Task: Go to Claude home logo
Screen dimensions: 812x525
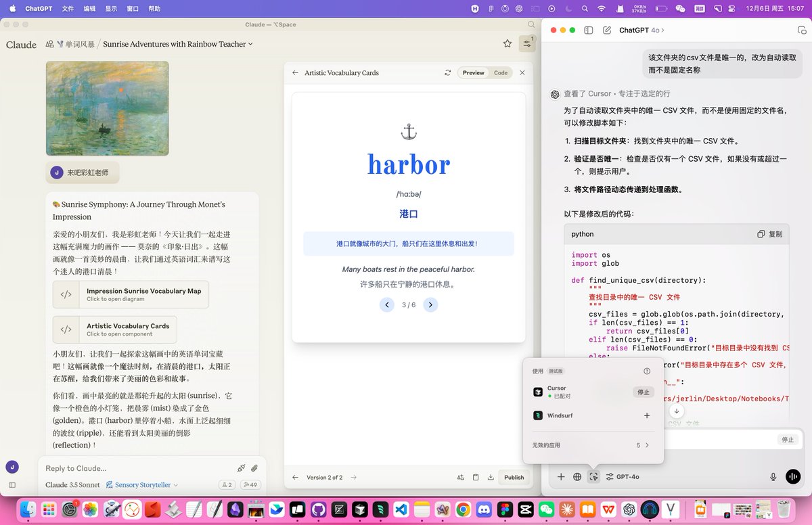Action: point(21,44)
